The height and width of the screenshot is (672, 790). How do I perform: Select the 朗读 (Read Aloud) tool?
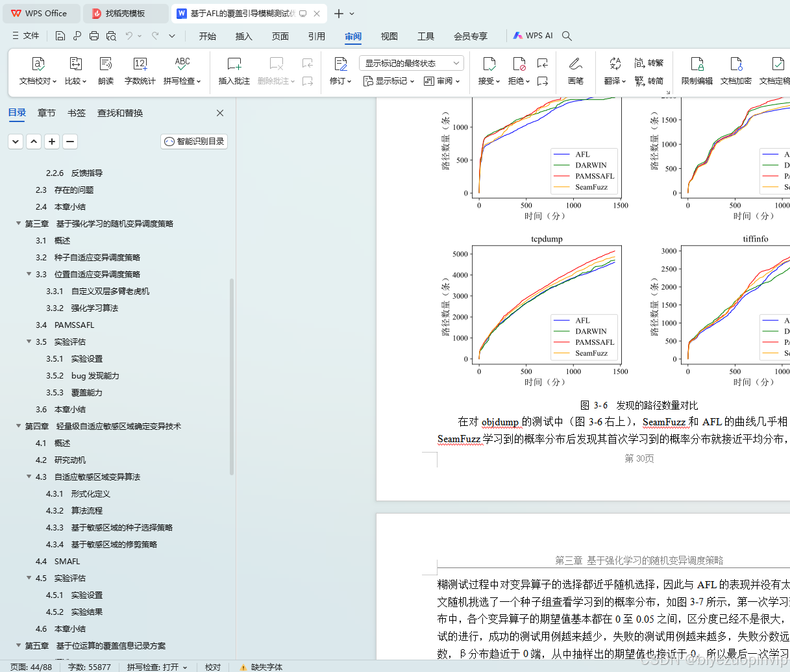coord(106,70)
